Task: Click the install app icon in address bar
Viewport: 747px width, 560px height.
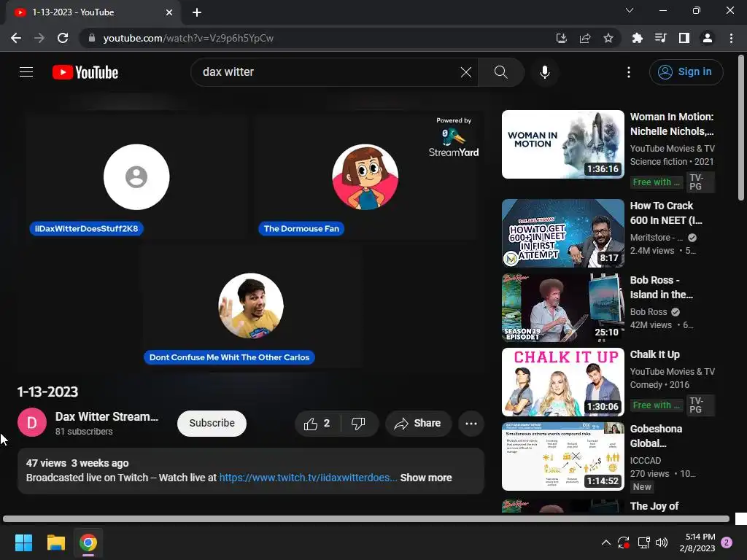Action: click(x=561, y=38)
